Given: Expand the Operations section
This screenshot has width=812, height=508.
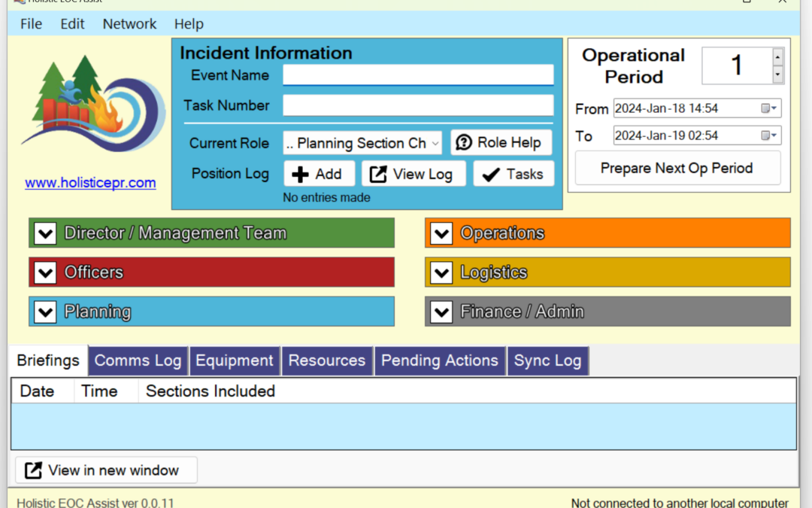Looking at the screenshot, I should [x=441, y=233].
